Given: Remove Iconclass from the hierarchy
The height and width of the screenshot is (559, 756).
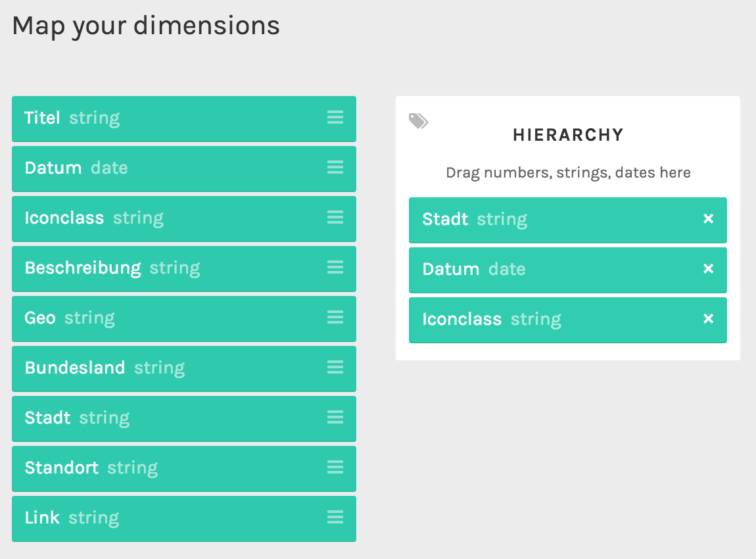Looking at the screenshot, I should pos(708,319).
